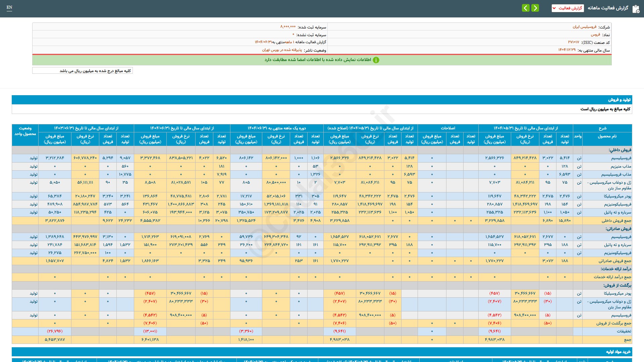
Task: Click the green left-arrow navigation button
Action: (x=526, y=8)
